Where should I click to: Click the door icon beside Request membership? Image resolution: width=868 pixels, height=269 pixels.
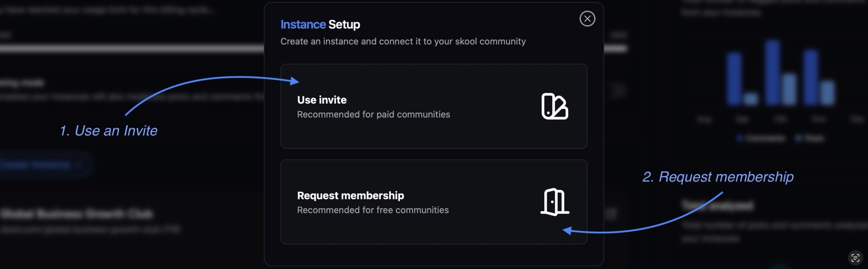point(555,202)
